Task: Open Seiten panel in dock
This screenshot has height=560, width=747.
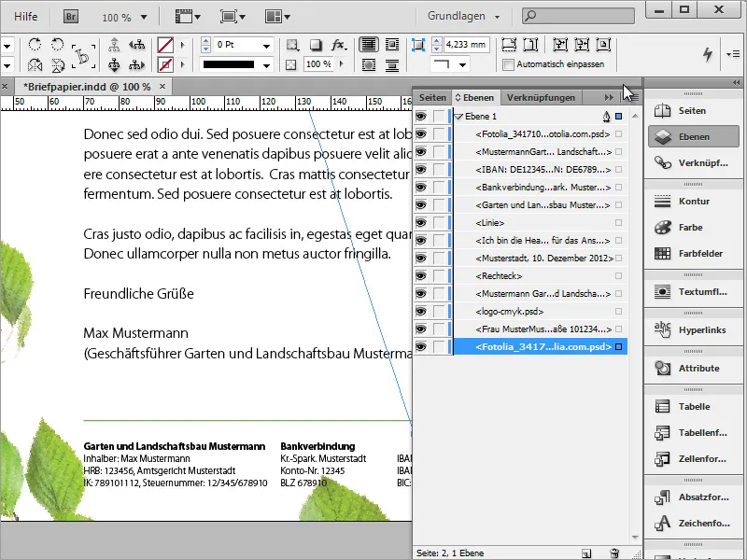Action: point(692,111)
